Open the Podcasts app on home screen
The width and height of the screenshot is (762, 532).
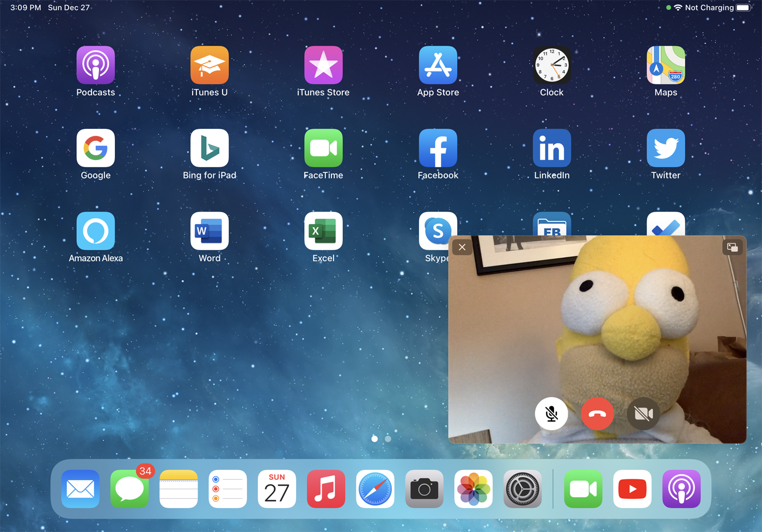coord(96,65)
